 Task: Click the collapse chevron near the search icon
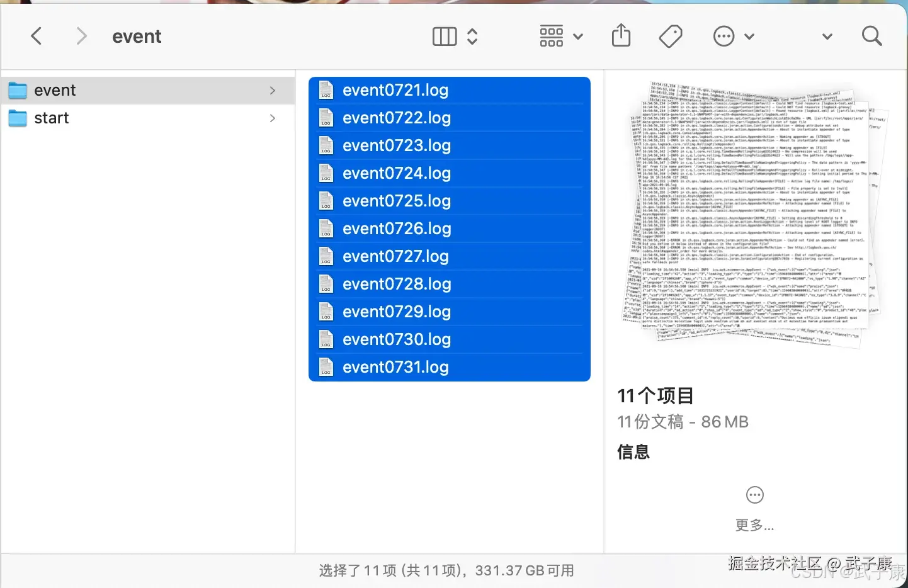click(x=827, y=37)
